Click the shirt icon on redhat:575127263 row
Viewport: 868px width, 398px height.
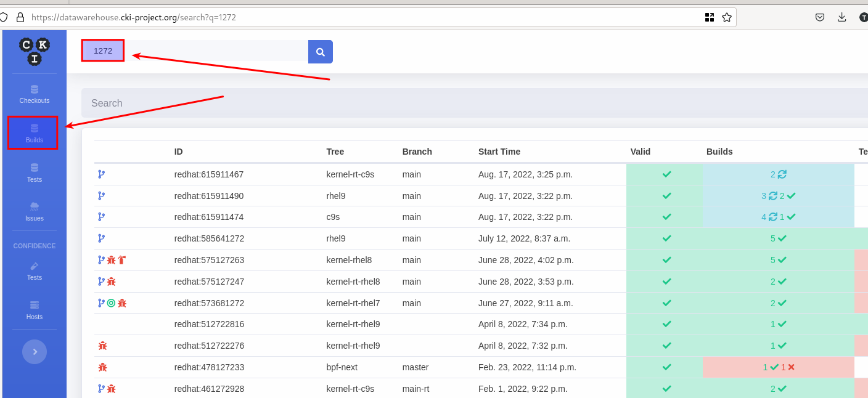pyautogui.click(x=121, y=260)
